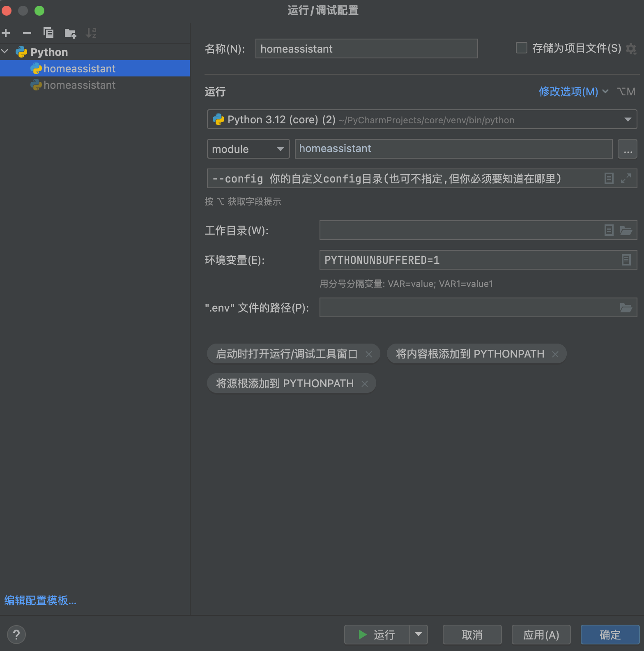Viewport: 644px width, 651px height.
Task: Open the gear settings next to 存储为项目文件
Action: 631,49
